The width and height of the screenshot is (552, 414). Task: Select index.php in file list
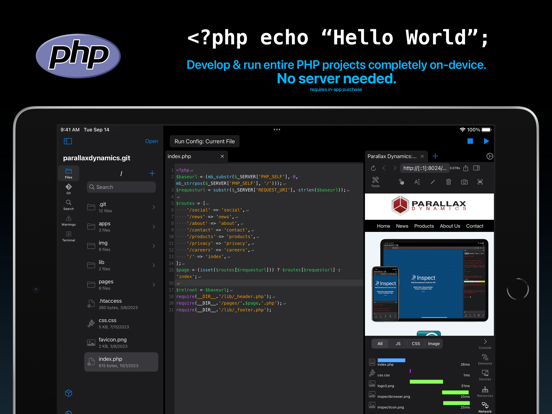pos(121,362)
